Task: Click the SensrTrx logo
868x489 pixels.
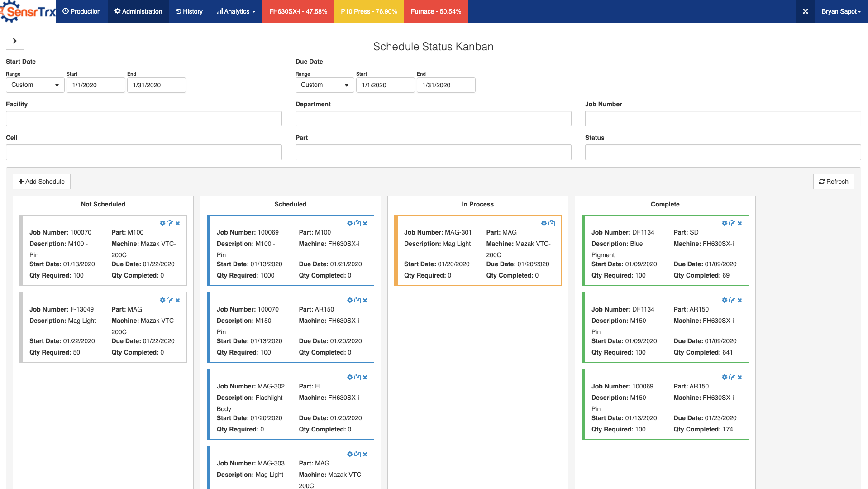Action: (28, 11)
